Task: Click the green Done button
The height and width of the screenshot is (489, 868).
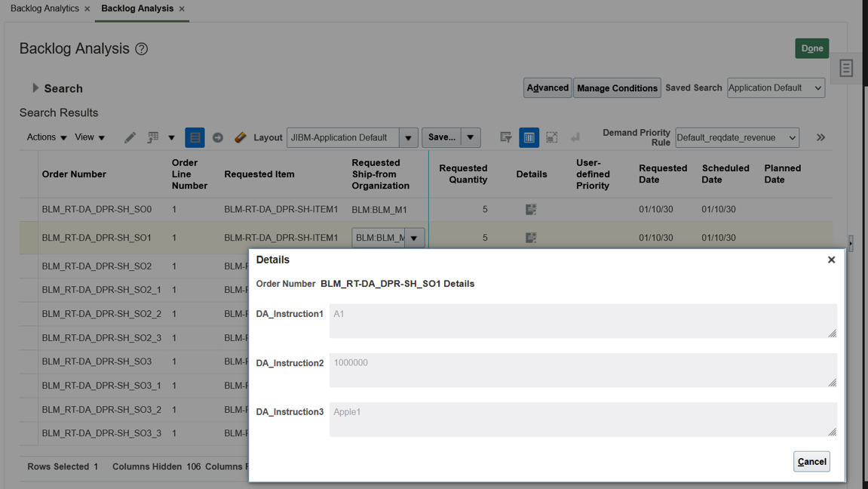Action: 812,48
